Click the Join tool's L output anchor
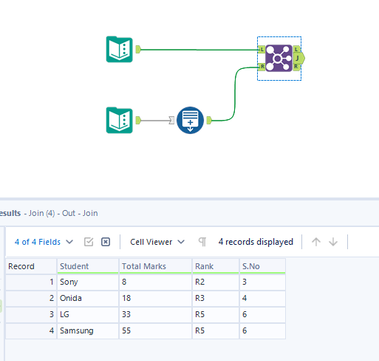 coord(297,49)
